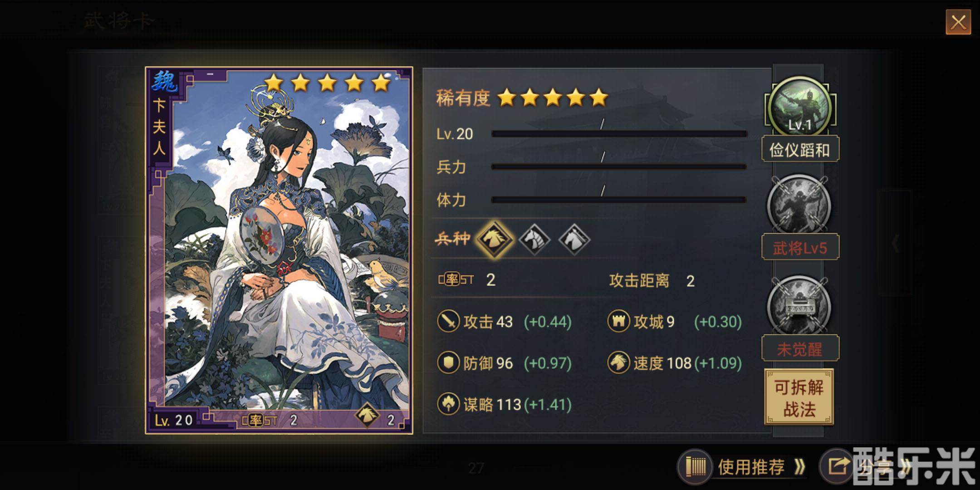Click the strategy flame stat icon

click(x=448, y=404)
